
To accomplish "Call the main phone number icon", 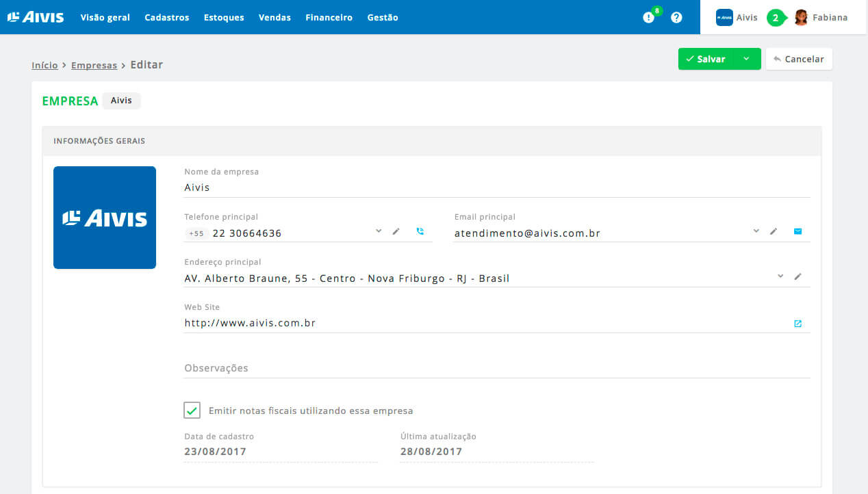I will [420, 231].
